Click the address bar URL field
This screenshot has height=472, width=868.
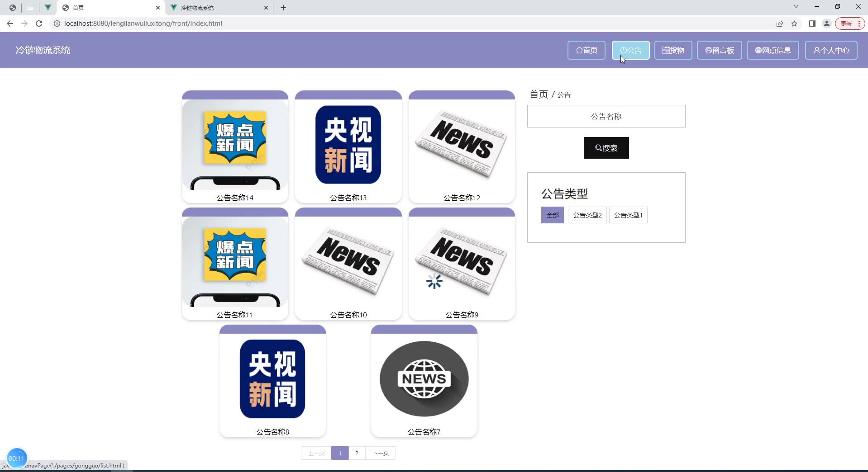tap(407, 24)
